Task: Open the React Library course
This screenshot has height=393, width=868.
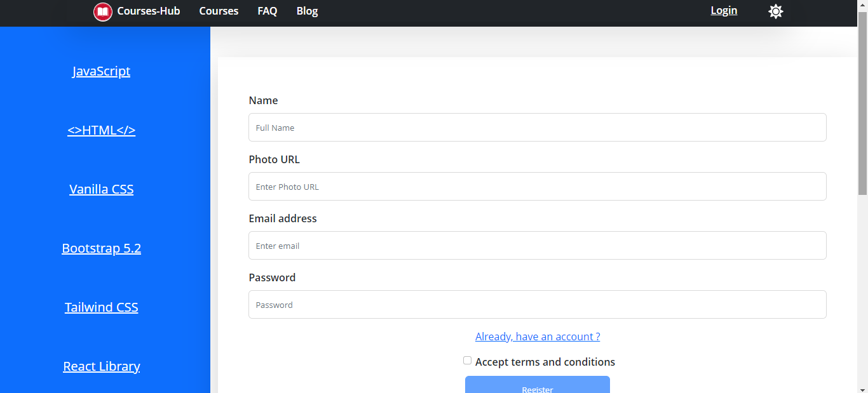Action: coord(101,366)
